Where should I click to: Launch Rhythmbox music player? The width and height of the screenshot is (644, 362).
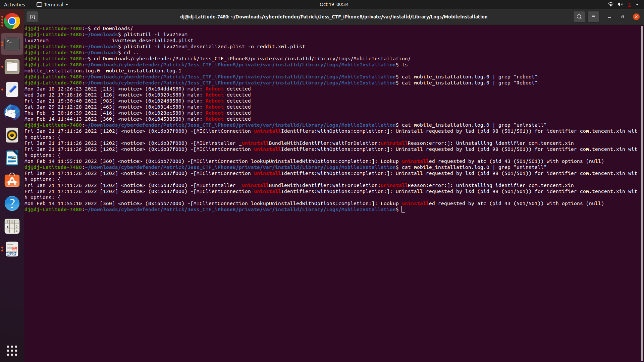pos(12,135)
